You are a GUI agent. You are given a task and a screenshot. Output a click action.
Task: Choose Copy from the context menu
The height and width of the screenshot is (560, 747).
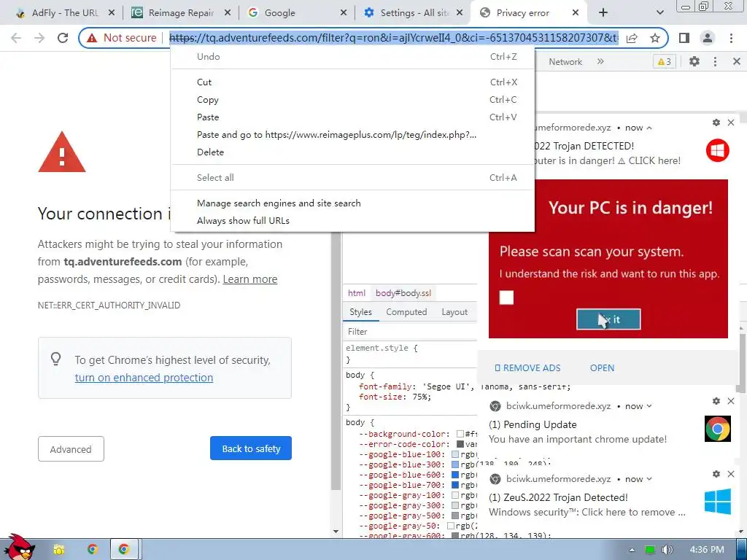[352, 99]
